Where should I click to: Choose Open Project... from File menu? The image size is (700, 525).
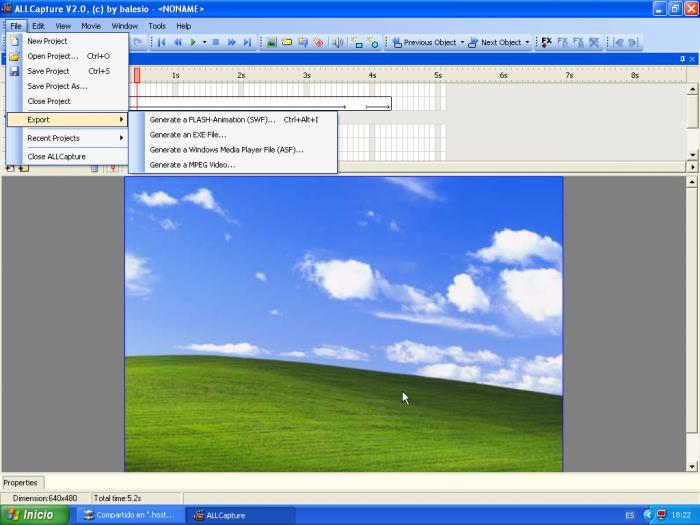[67, 56]
